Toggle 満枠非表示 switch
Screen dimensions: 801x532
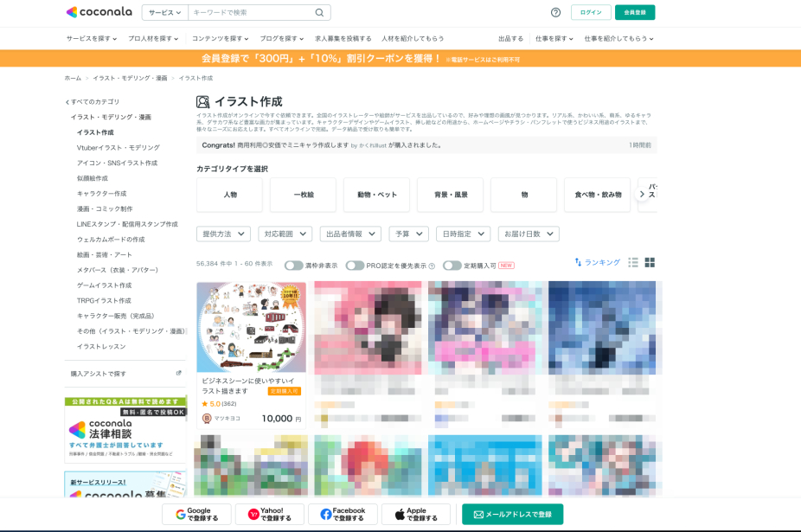[x=293, y=266]
